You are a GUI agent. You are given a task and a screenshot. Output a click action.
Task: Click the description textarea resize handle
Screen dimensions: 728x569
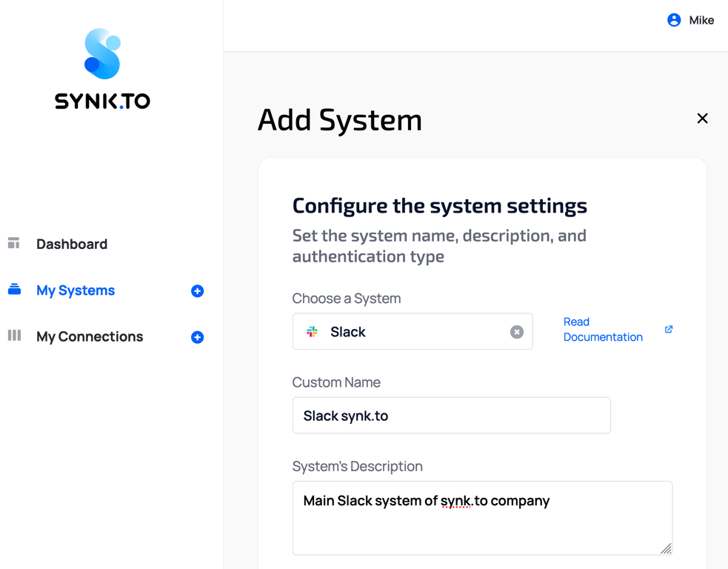pyautogui.click(x=666, y=548)
